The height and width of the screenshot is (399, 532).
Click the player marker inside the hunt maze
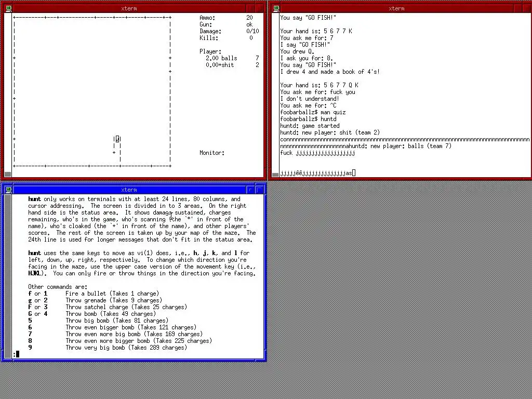117,139
